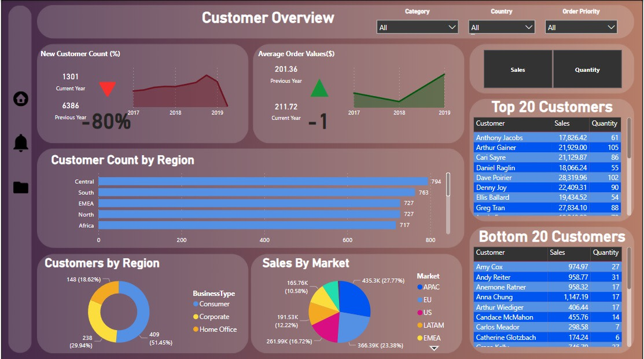Click Home Office legend color dot
644x359 pixels.
[196, 329]
